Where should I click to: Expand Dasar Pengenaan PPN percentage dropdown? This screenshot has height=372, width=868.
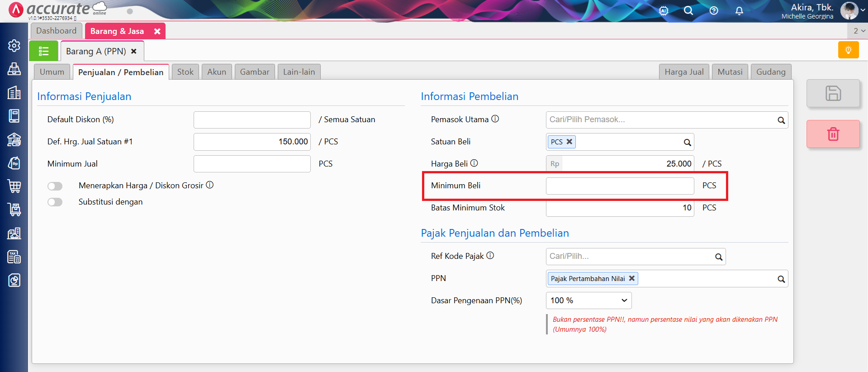588,300
